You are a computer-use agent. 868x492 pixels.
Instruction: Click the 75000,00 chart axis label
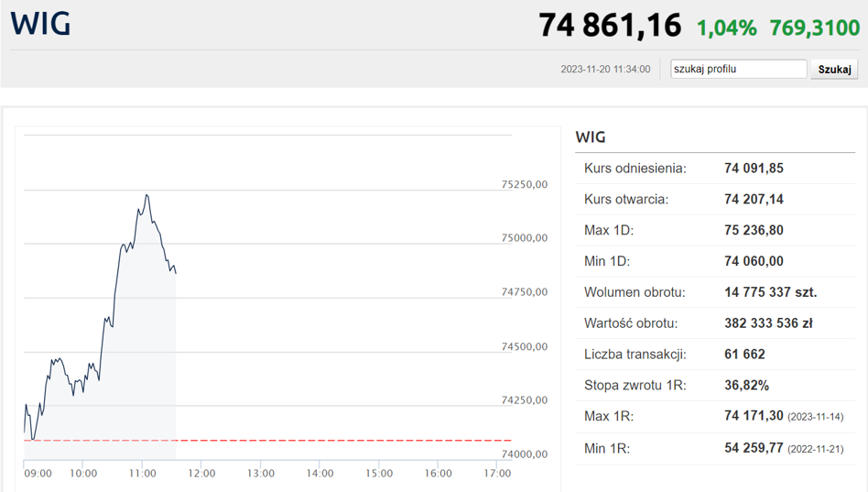coord(525,238)
